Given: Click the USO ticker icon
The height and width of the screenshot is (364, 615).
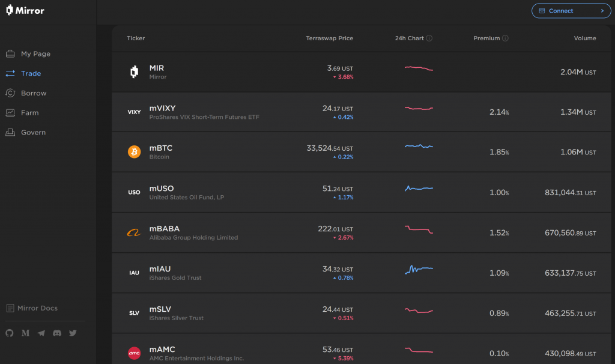Looking at the screenshot, I should click(x=134, y=192).
